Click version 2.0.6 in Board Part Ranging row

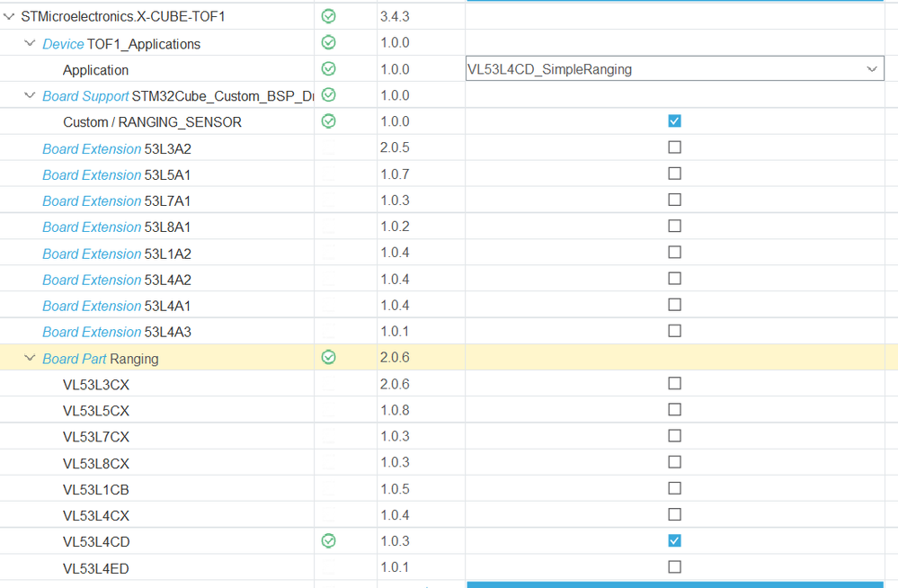point(395,358)
